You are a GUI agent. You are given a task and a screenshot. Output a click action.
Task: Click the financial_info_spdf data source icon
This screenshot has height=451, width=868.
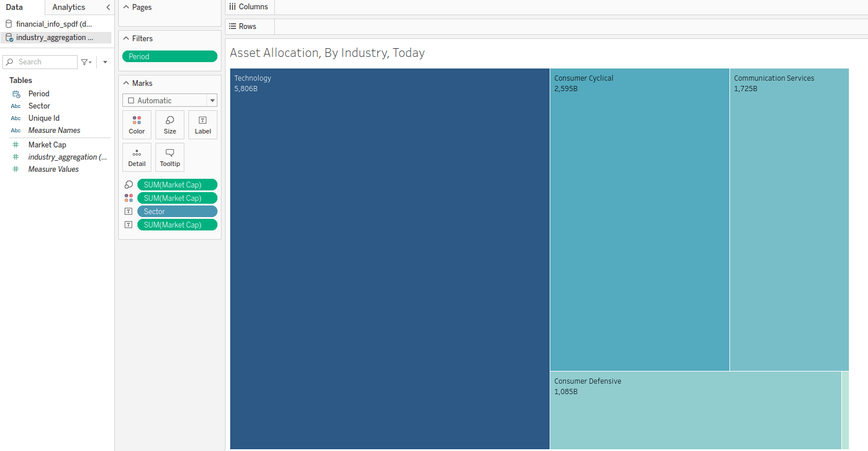point(9,24)
